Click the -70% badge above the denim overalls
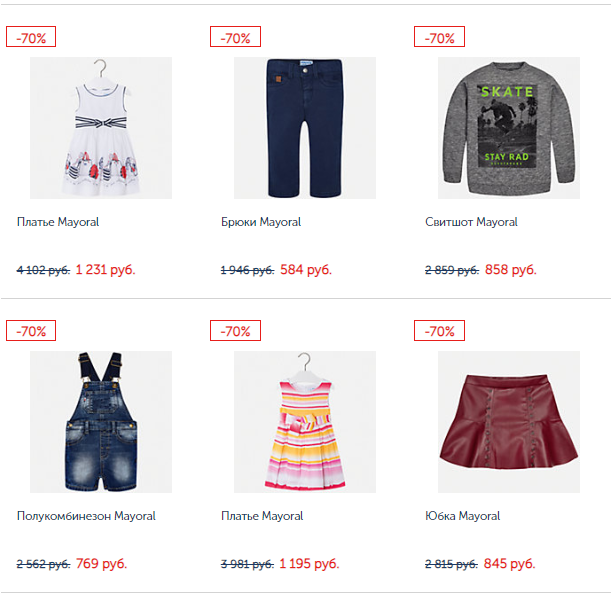The height and width of the screenshot is (595, 611). coord(31,331)
